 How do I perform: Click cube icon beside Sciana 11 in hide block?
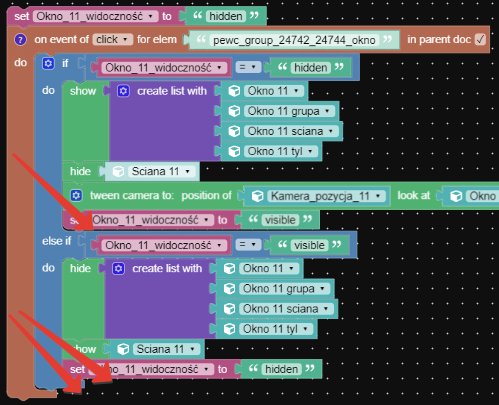118,171
